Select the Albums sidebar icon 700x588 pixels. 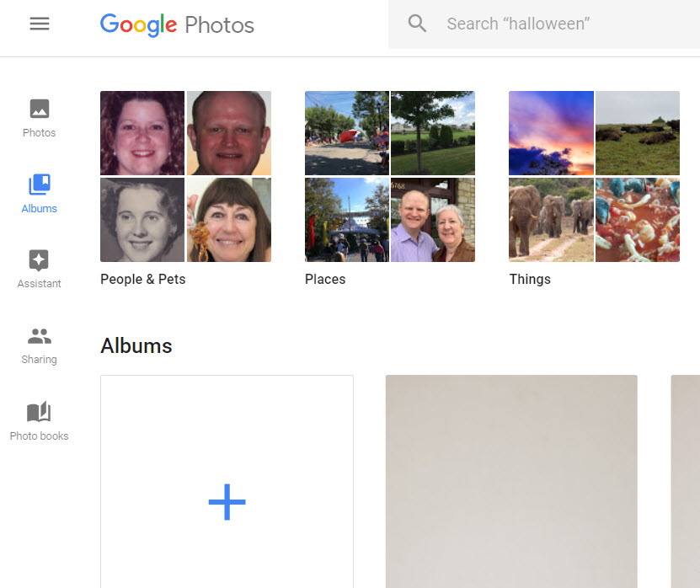click(x=40, y=184)
